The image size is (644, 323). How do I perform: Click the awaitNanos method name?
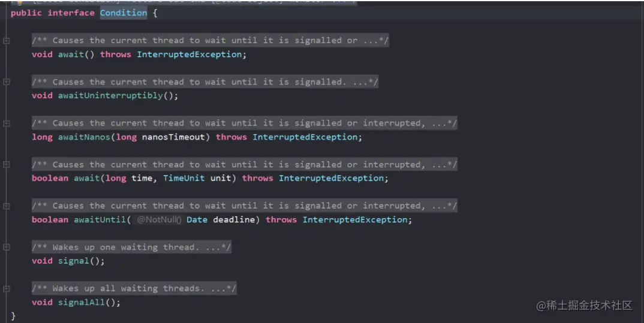tap(84, 137)
